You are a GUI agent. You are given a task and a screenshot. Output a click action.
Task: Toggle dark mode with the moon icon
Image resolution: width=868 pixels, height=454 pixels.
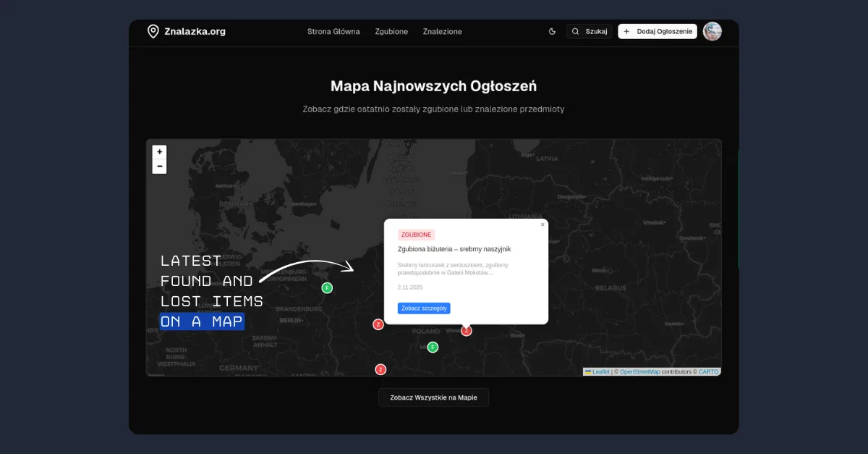point(553,31)
